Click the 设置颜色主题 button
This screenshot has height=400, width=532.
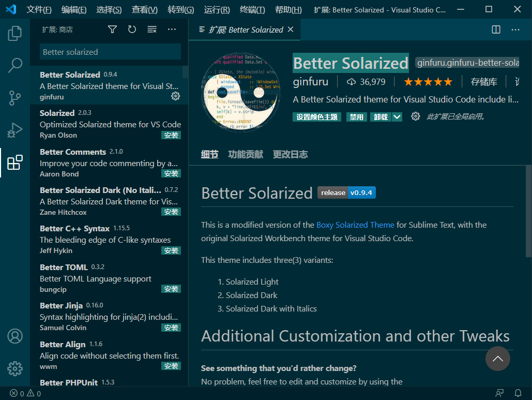coord(317,117)
